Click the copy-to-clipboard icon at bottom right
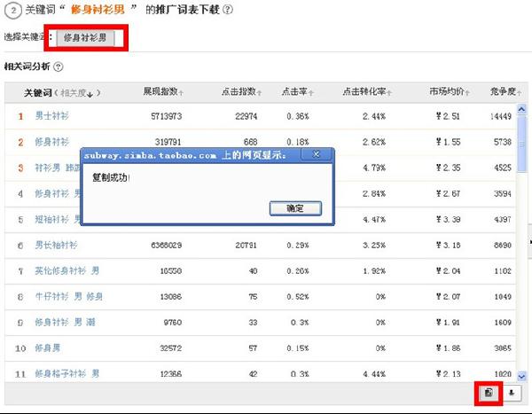This screenshot has width=532, height=414. (x=489, y=393)
